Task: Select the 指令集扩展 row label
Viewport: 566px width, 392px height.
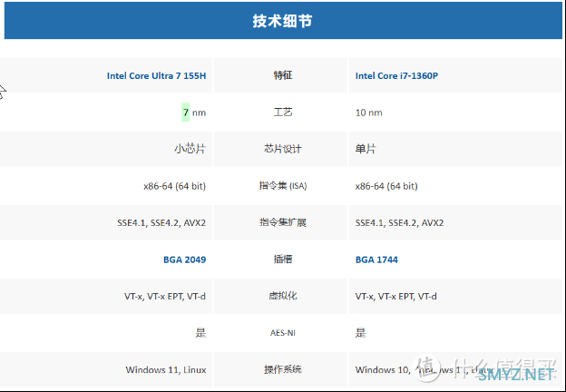Action: pos(283,222)
